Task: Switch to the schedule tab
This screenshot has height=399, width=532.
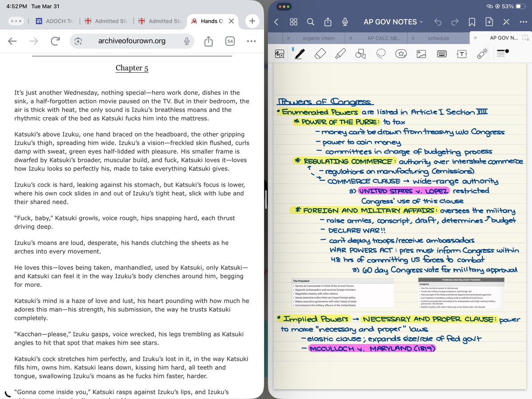Action: pyautogui.click(x=438, y=38)
